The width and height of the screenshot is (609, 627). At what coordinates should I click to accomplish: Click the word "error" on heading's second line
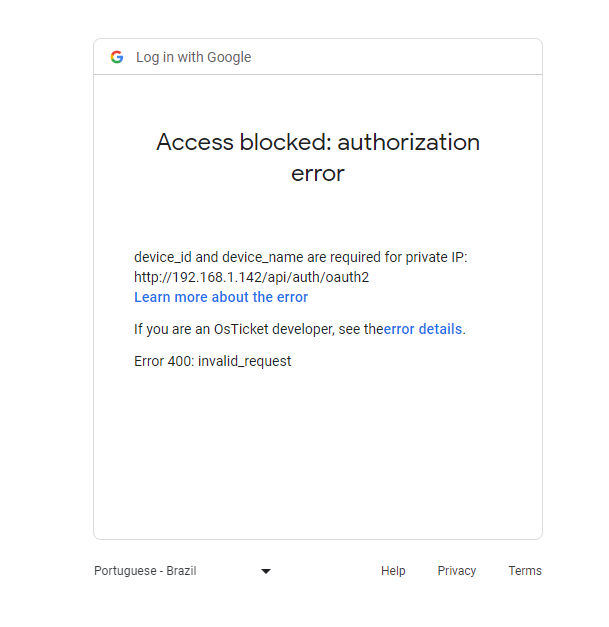[318, 173]
